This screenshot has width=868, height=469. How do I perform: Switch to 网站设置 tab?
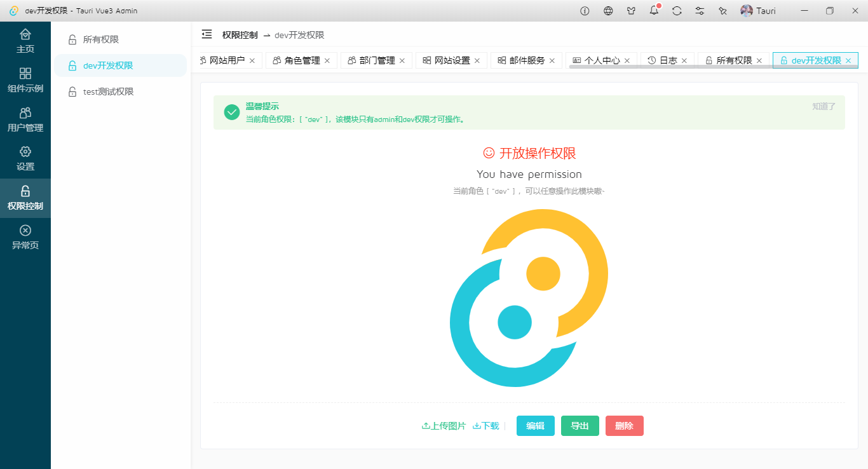(x=452, y=60)
